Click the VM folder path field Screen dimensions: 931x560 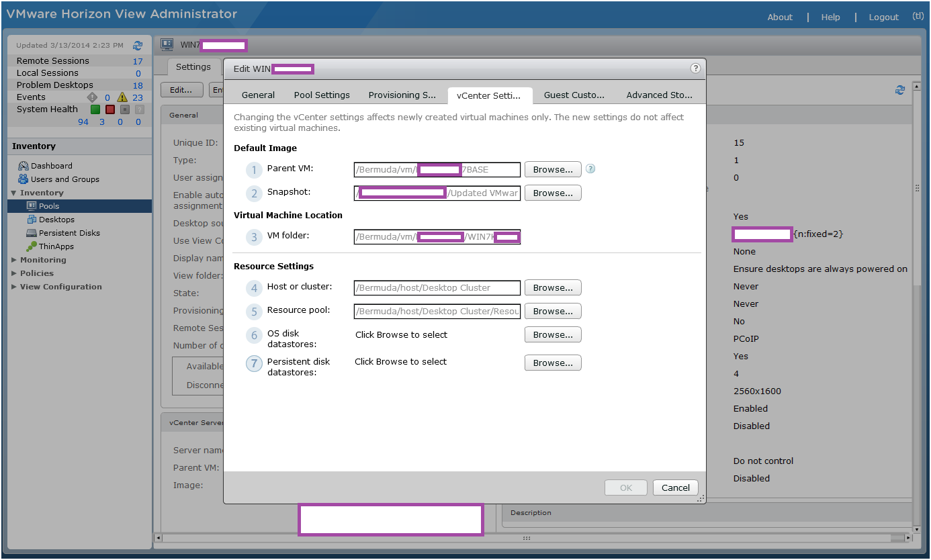(x=437, y=236)
